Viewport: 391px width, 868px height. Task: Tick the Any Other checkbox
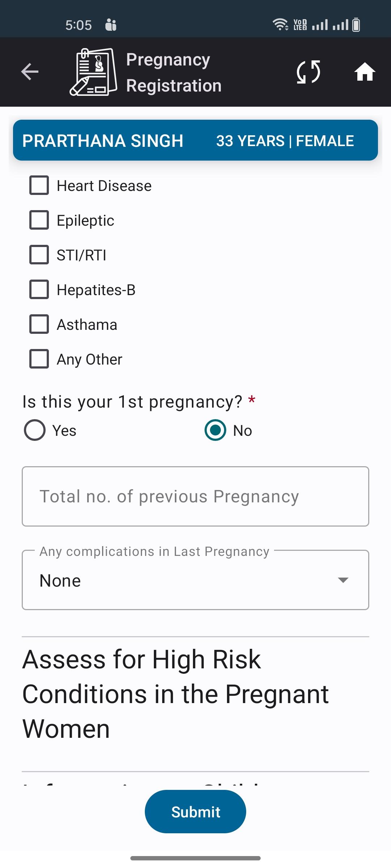click(x=39, y=359)
